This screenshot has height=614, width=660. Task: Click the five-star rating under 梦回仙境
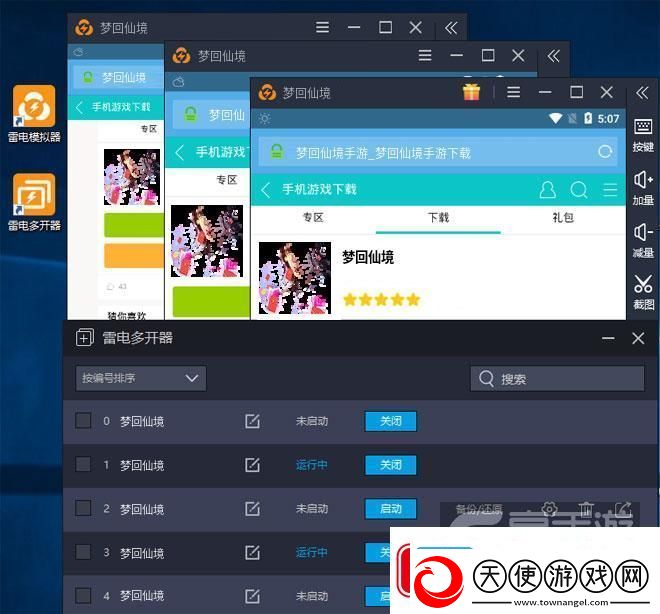tap(381, 300)
